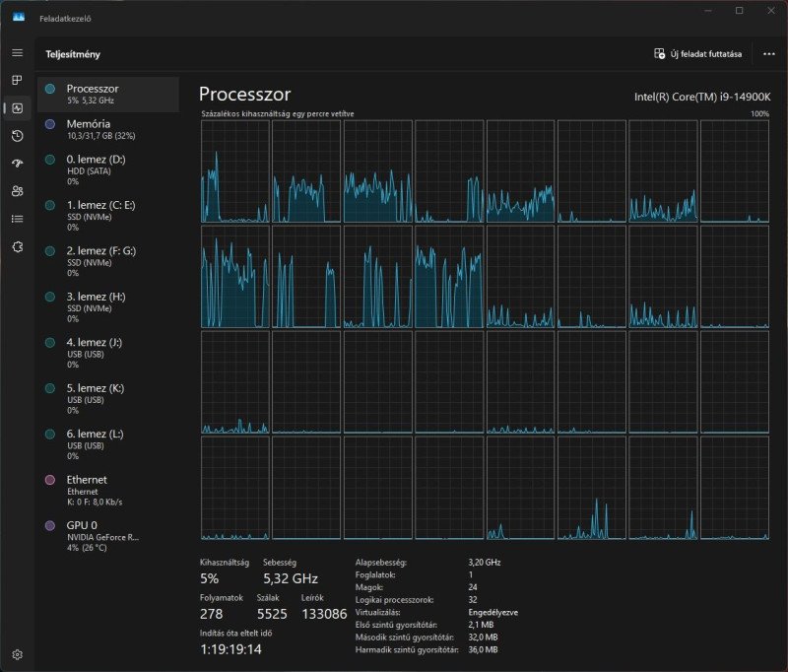Click the Magok 24 value

473,587
